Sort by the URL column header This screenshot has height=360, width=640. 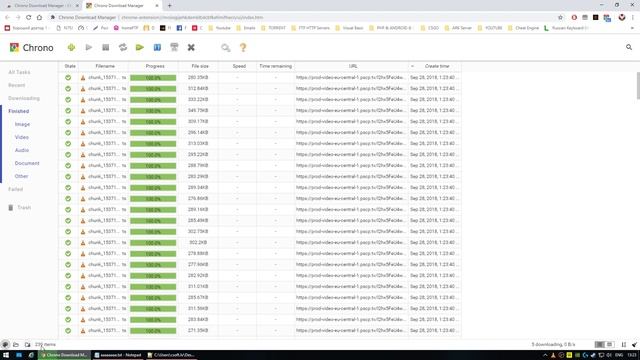[x=353, y=66]
